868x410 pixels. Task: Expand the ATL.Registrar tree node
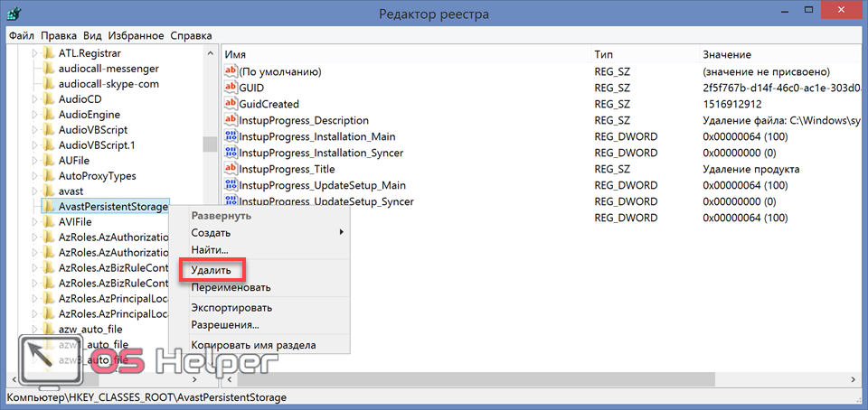tap(34, 53)
